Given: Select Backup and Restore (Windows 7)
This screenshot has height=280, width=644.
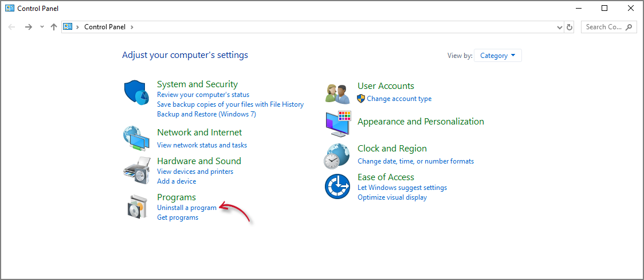Looking at the screenshot, I should [206, 114].
